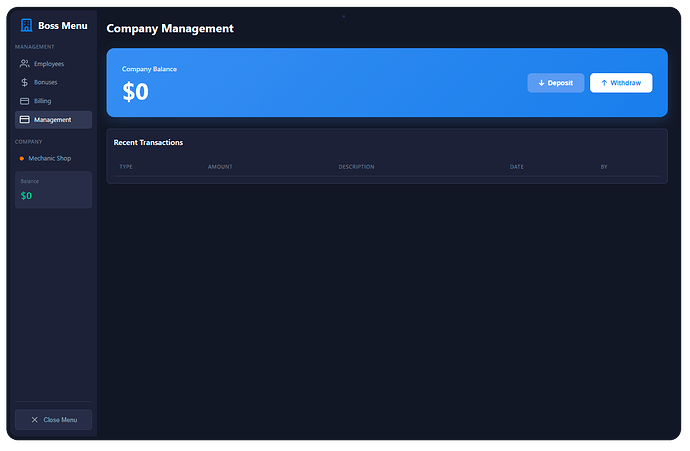Click the down arrow icon on Deposit
690x451 pixels.
click(x=541, y=83)
